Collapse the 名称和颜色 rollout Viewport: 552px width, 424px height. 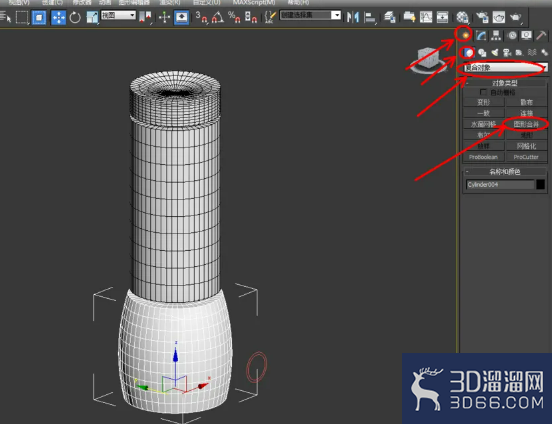[505, 172]
